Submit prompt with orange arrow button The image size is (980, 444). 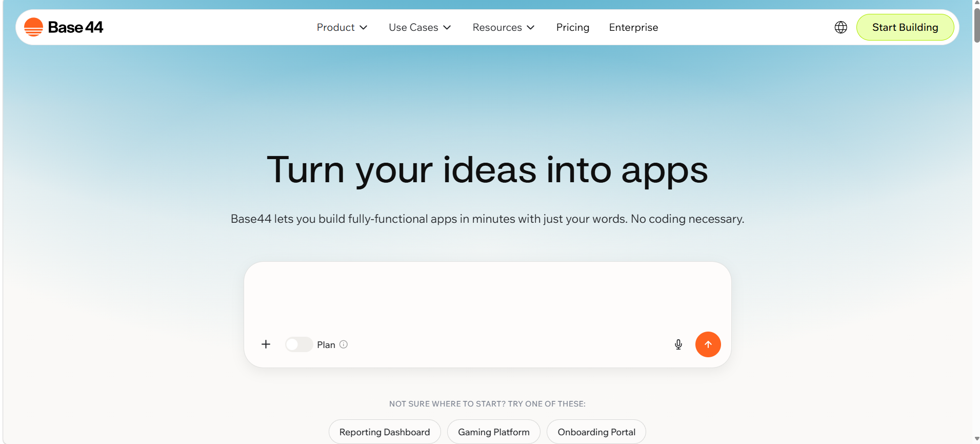(x=708, y=344)
